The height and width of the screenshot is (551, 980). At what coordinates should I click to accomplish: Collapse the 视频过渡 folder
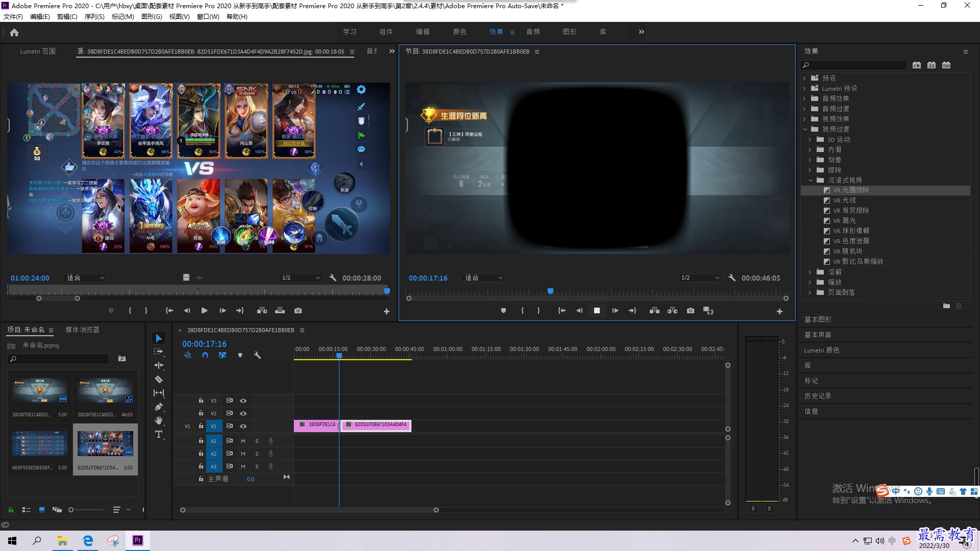click(x=804, y=129)
